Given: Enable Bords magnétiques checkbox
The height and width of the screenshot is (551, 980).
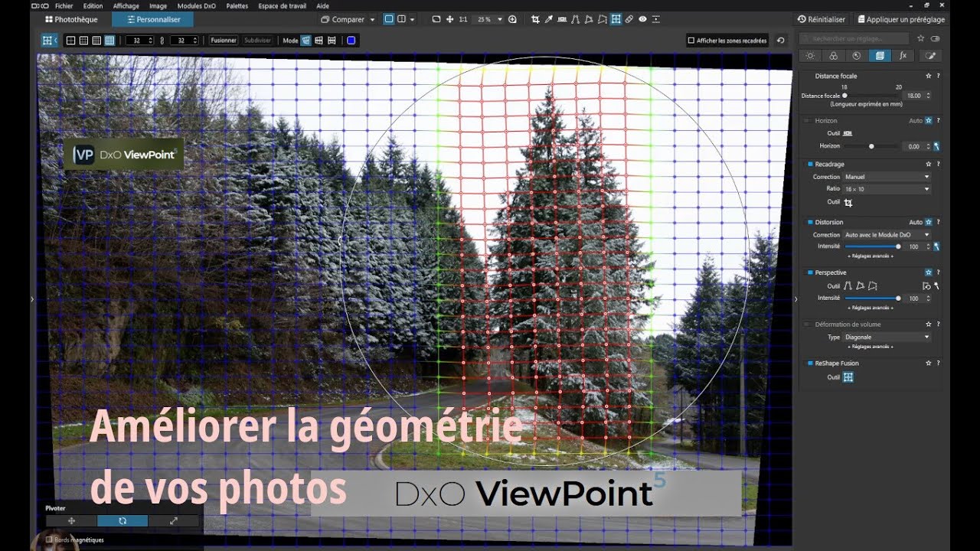Looking at the screenshot, I should (50, 540).
